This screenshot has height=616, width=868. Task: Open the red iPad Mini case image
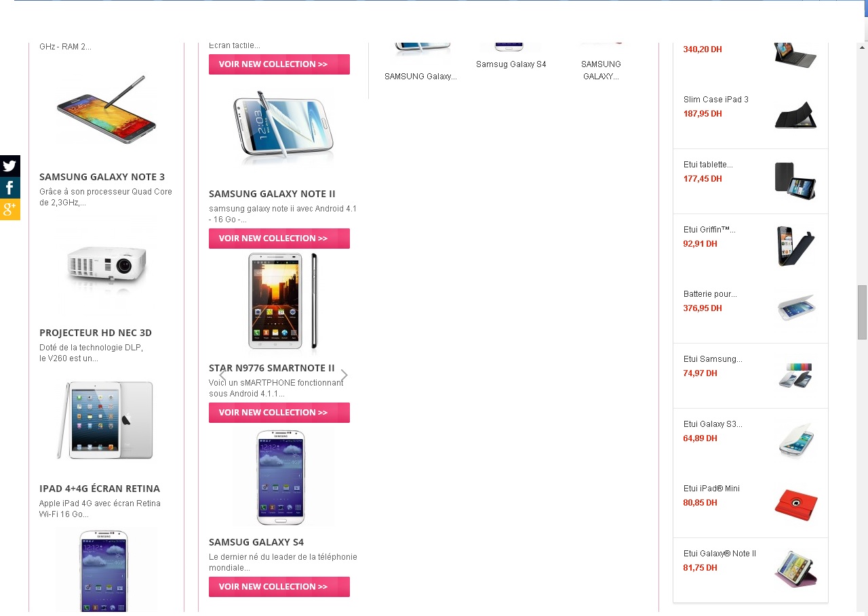point(796,505)
